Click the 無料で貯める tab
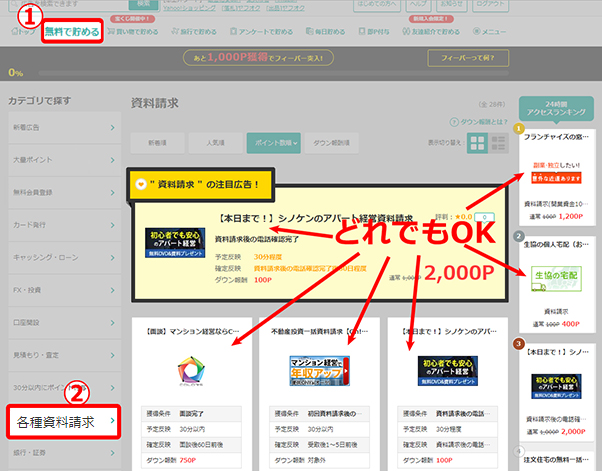Screen dimensions: 602x471 pos(74,32)
